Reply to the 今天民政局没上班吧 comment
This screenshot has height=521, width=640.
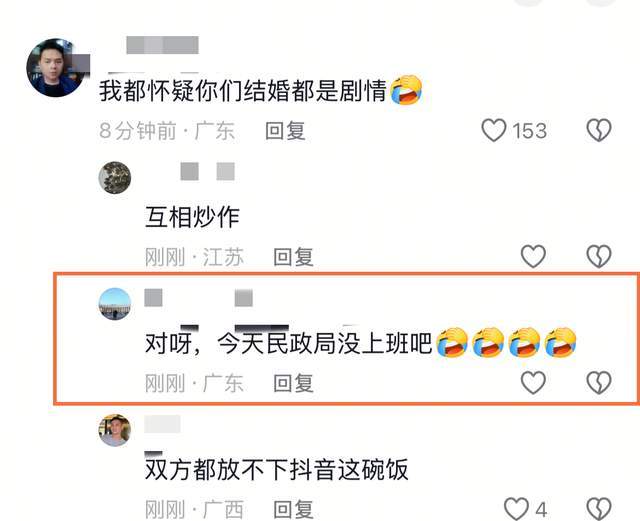293,383
